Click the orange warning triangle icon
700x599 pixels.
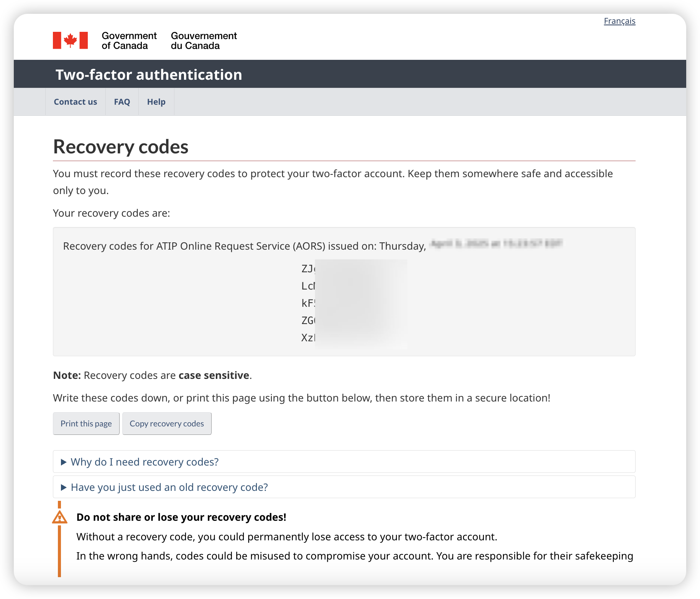click(x=59, y=517)
